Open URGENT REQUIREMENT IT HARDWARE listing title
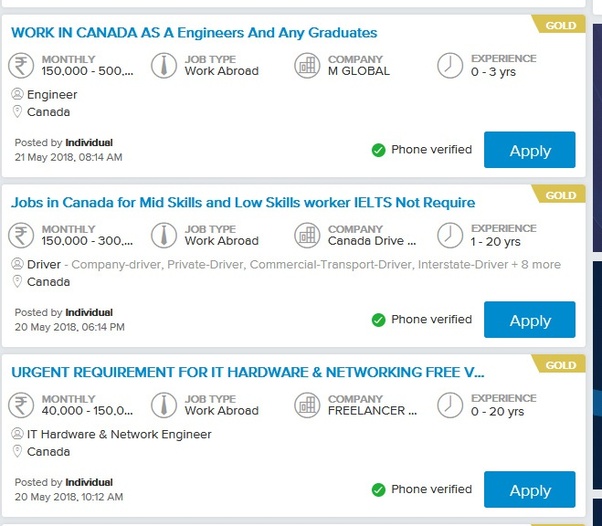602x526 pixels. click(x=247, y=373)
